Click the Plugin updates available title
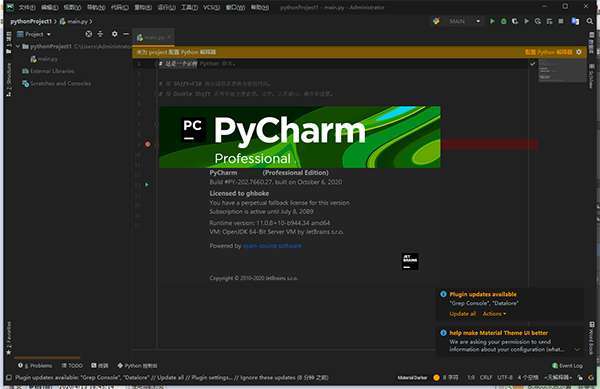 coord(483,294)
